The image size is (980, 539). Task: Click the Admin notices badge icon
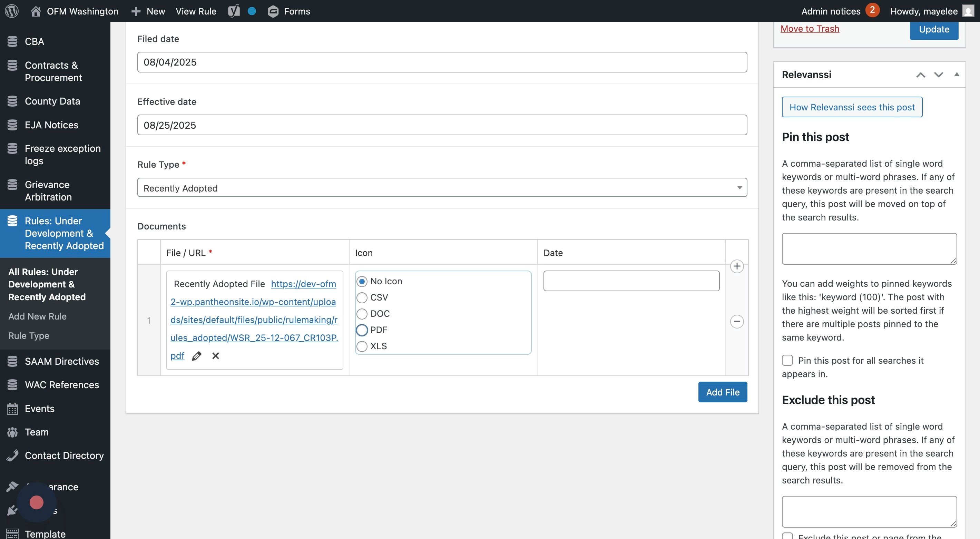click(872, 11)
